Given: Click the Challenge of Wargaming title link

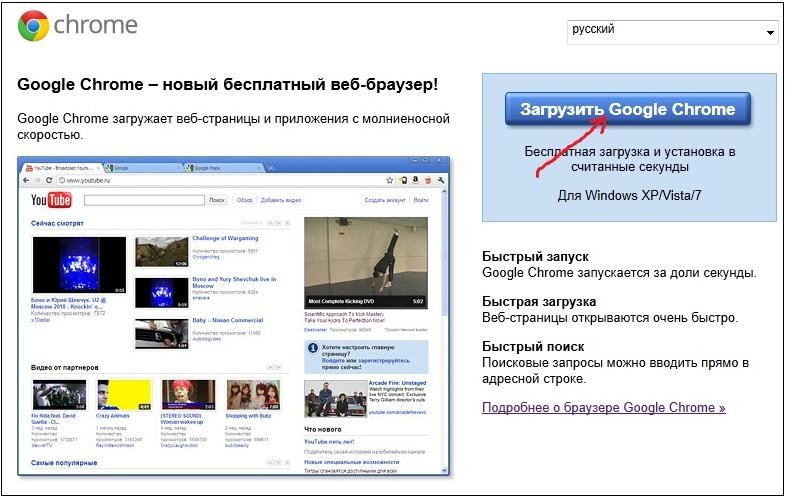Looking at the screenshot, I should point(225,238).
